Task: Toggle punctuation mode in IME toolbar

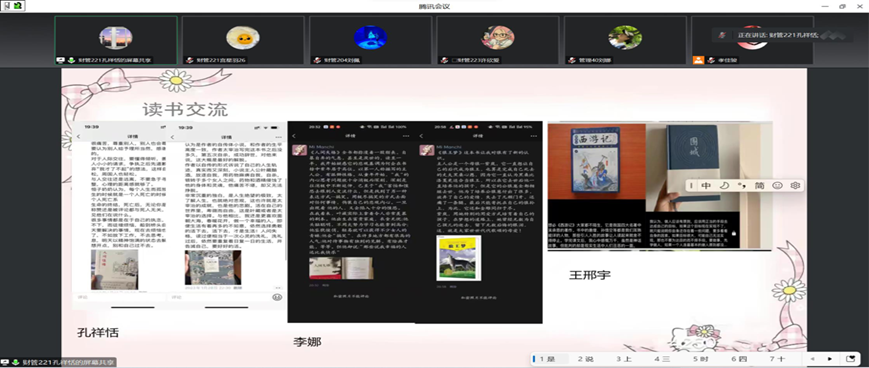Action: click(741, 186)
